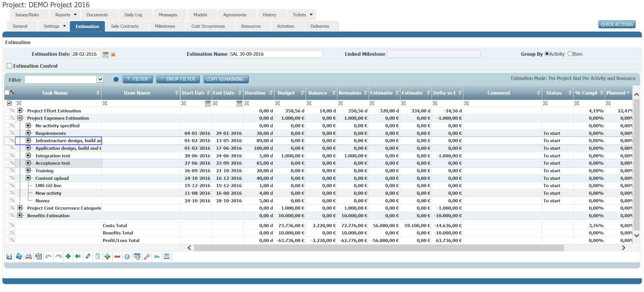
Task: Click the red minus icon
Action: (x=117, y=256)
